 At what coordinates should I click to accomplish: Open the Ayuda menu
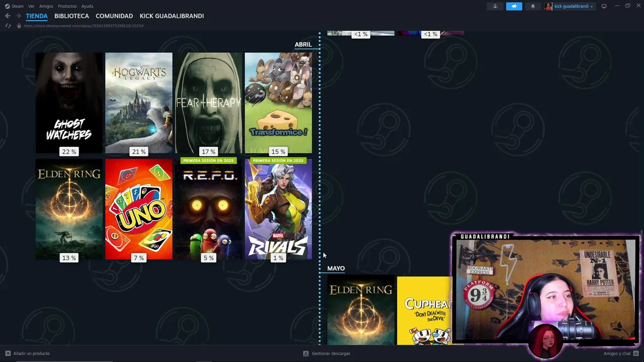click(87, 6)
